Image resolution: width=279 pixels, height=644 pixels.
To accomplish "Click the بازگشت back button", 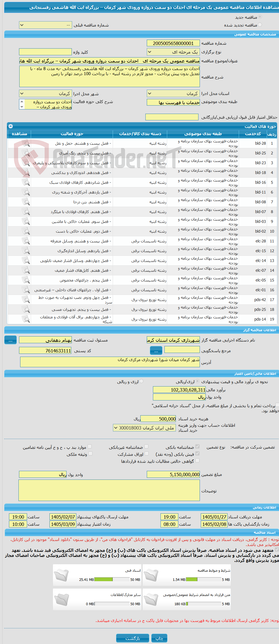I will 133,638.
